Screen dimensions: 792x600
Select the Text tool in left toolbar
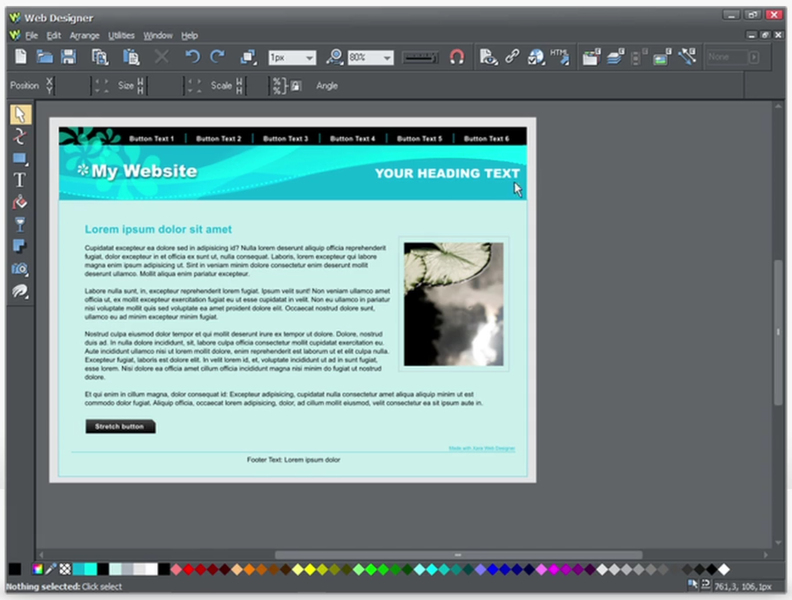point(19,180)
